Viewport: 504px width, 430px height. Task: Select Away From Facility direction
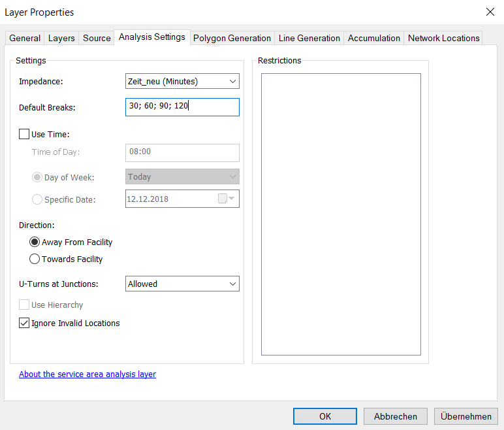(35, 242)
